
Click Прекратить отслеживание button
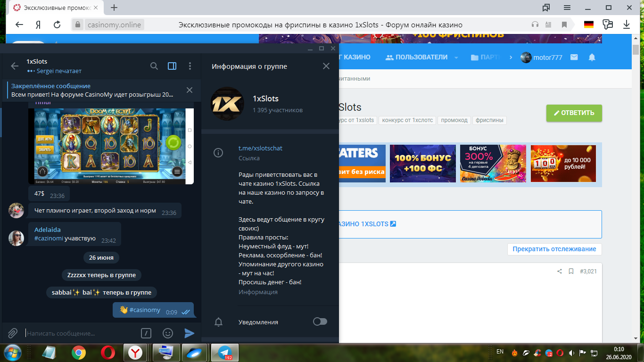(x=554, y=249)
